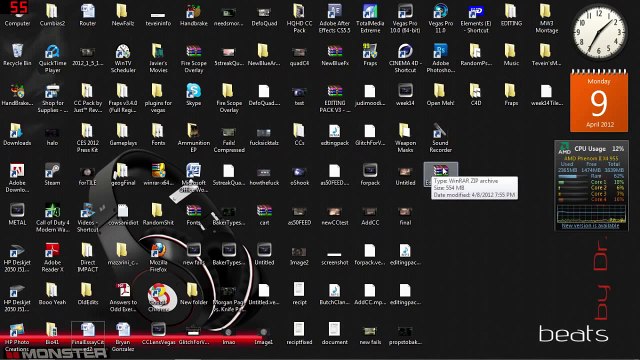This screenshot has height=360, width=640.
Task: Select the Open Me!! folder
Action: 440,95
